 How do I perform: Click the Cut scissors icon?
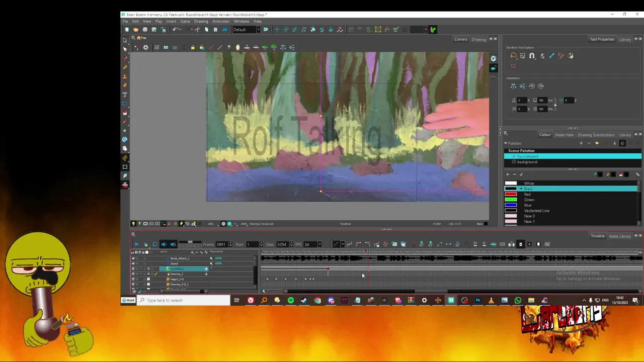tap(197, 30)
